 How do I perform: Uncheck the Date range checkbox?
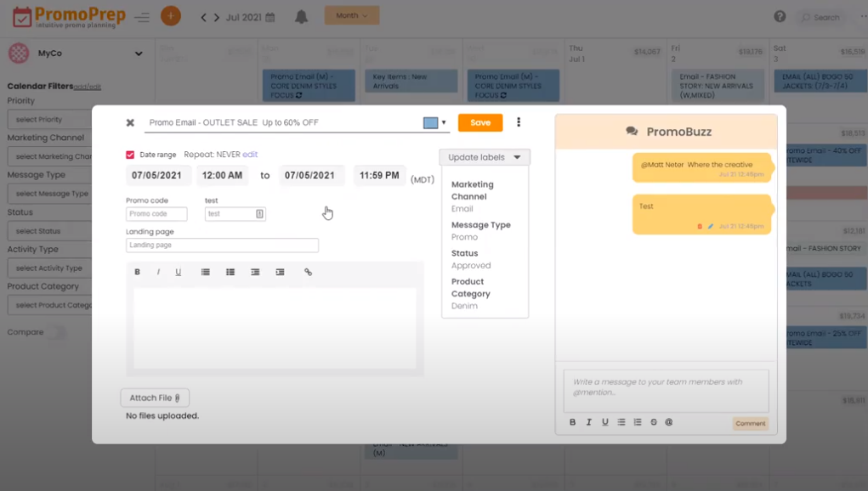coord(130,155)
